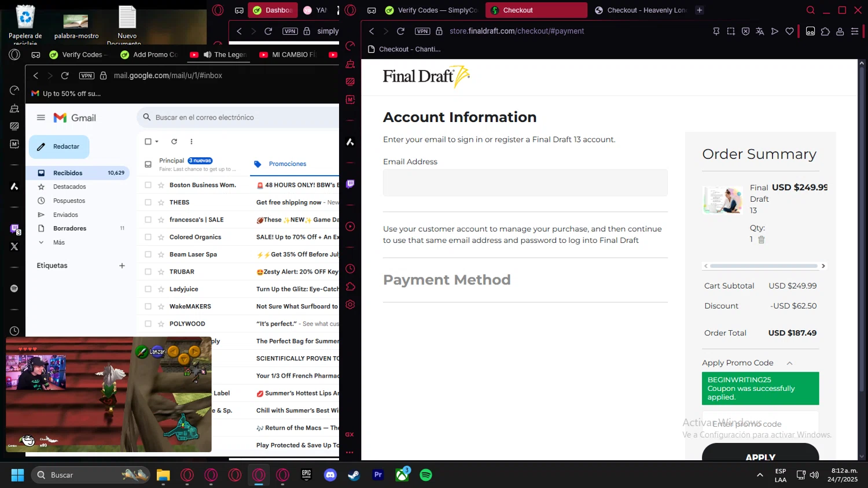Open Discord from the taskbar
Image resolution: width=868 pixels, height=488 pixels.
[x=330, y=475]
